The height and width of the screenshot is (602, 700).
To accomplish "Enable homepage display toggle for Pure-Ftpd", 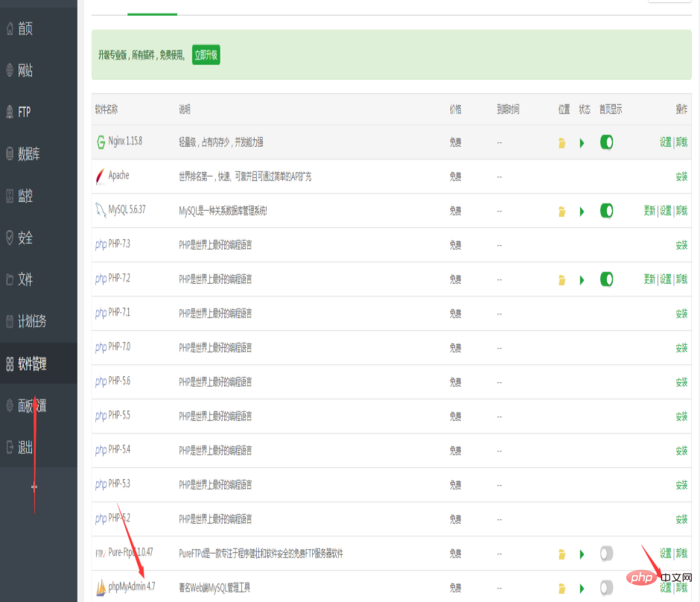I will 606,554.
